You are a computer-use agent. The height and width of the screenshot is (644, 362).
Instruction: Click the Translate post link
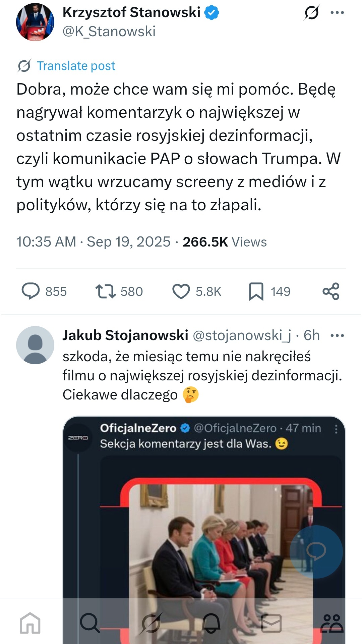[76, 66]
